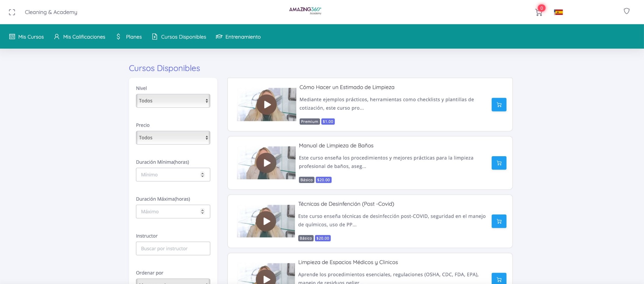Adjust the Máximo duration stepper arrows
This screenshot has width=644, height=284.
click(202, 211)
